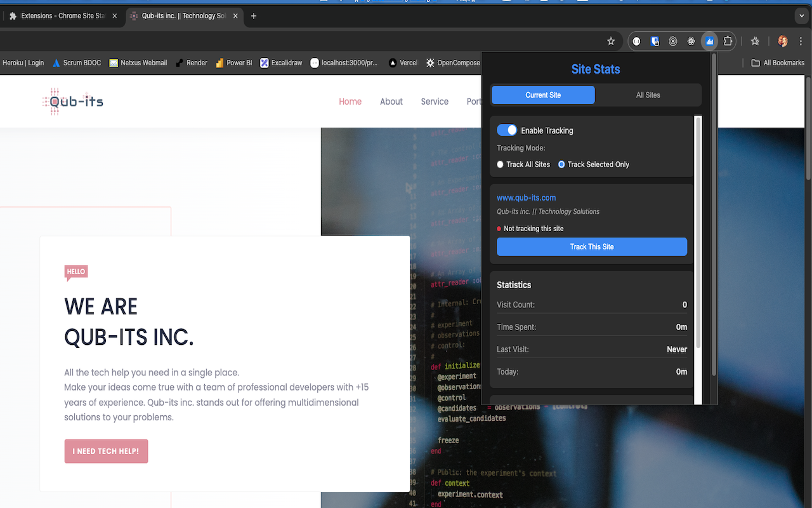Click the Statistics heading
This screenshot has width=812, height=508.
point(514,285)
